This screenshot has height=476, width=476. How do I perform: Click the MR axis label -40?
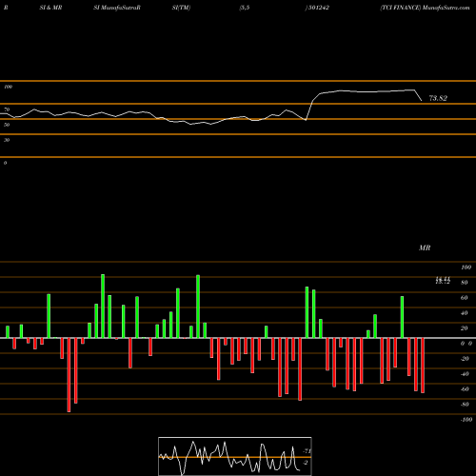coord(465,374)
